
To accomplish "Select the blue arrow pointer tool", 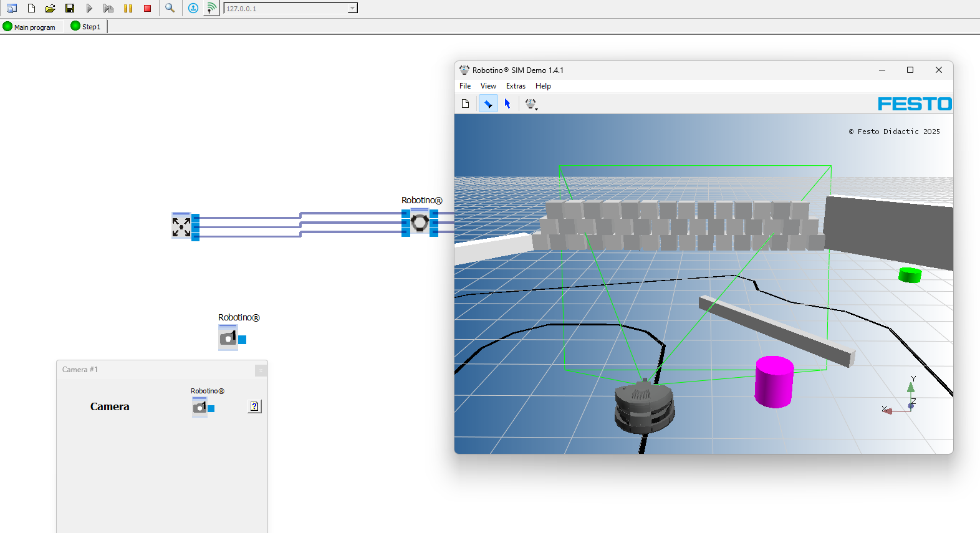I will click(x=507, y=104).
